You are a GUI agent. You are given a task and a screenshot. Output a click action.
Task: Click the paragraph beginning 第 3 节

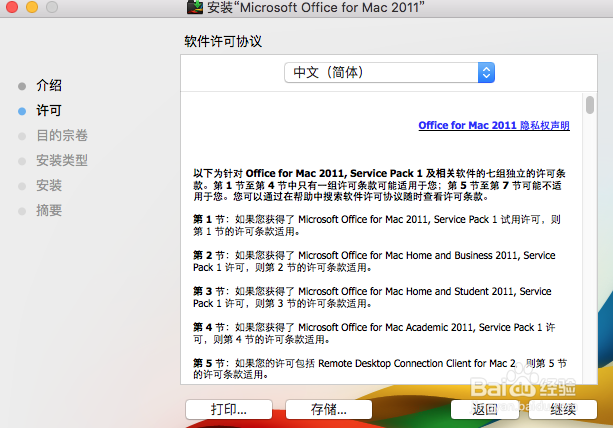[372, 297]
